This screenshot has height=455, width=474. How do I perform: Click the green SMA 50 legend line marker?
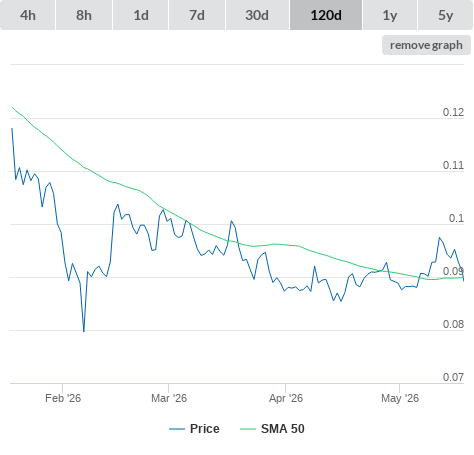[x=248, y=429]
